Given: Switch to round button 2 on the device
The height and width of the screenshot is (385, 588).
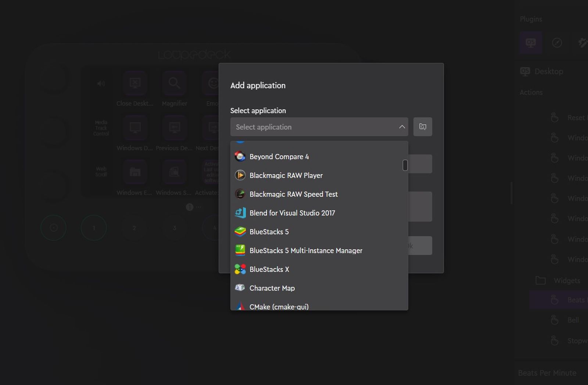Looking at the screenshot, I should [134, 228].
